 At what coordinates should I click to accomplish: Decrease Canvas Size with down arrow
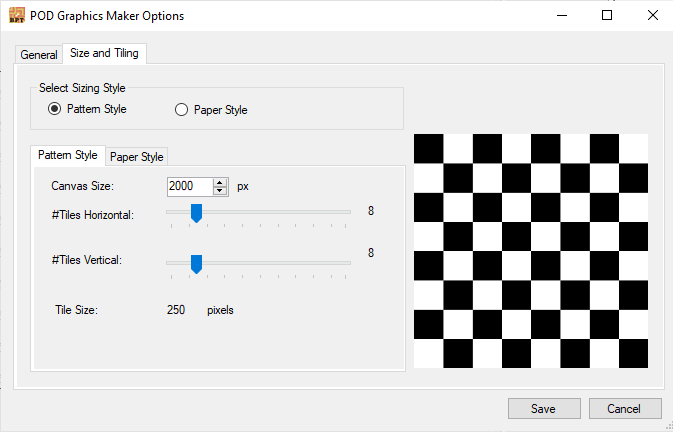(x=220, y=191)
